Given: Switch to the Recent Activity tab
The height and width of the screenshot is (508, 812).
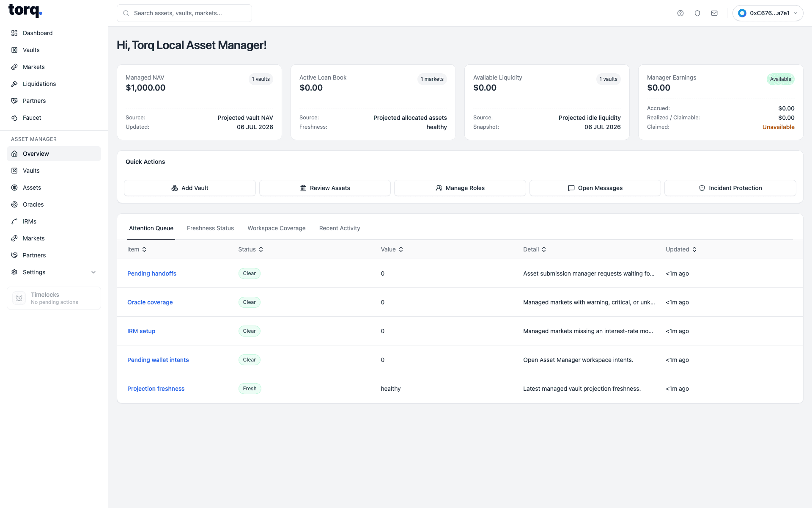Looking at the screenshot, I should coord(340,228).
